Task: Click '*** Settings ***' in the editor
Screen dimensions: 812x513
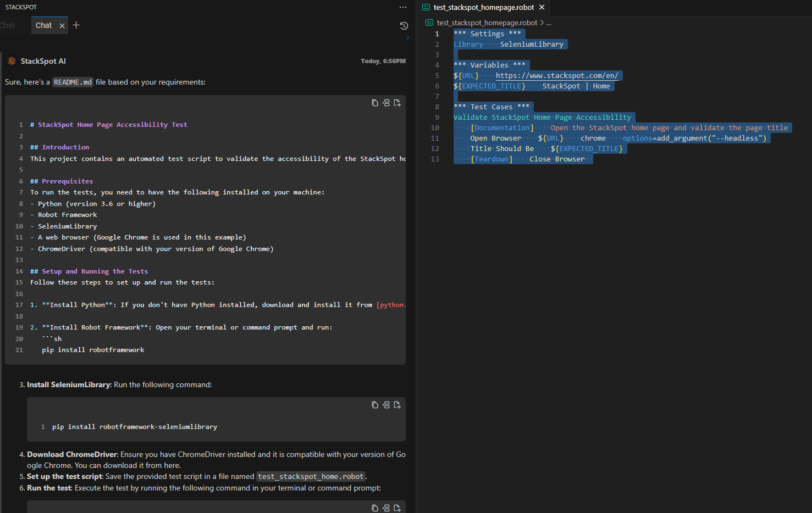Action: 487,34
